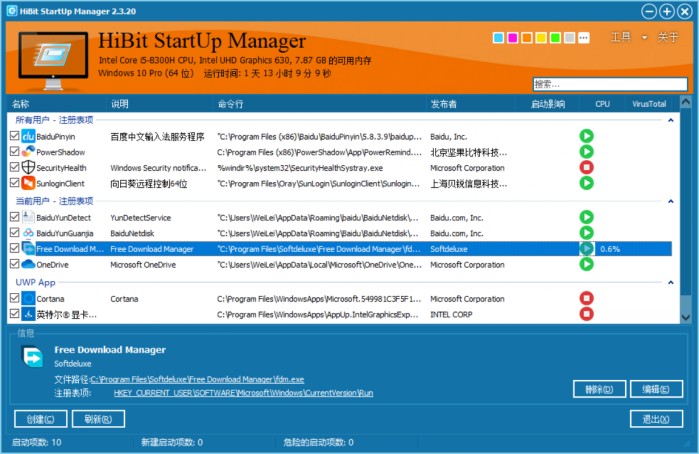Viewport: 699px width, 454px height.
Task: Open the 工具 dropdown arrow
Action: 644,37
